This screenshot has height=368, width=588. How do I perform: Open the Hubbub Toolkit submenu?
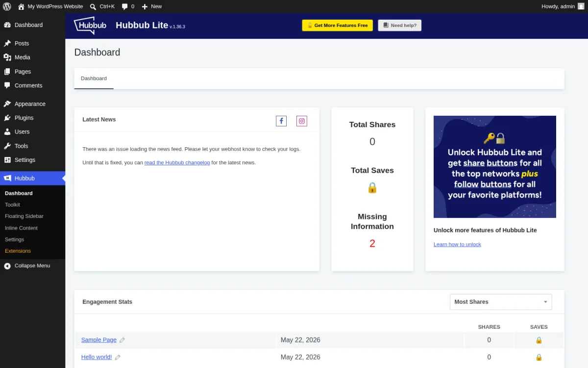tap(12, 205)
